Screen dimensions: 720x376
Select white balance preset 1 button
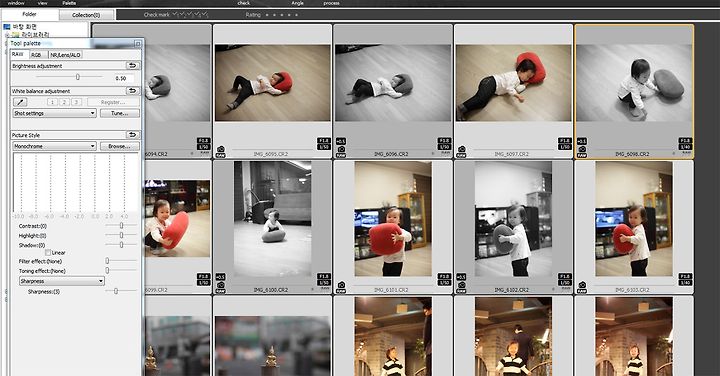[x=52, y=102]
